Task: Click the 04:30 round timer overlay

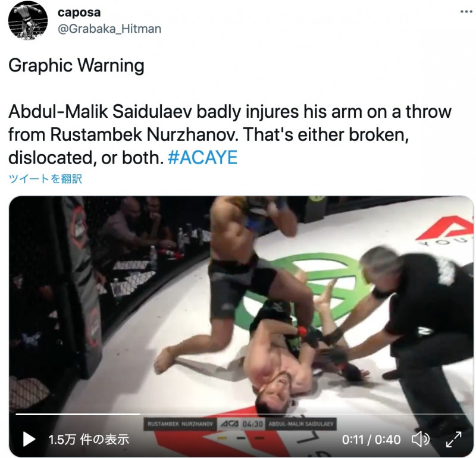Action: point(252,424)
